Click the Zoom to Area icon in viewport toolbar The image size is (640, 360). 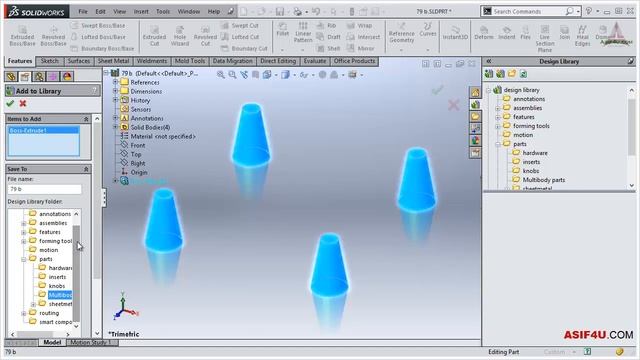[232, 75]
